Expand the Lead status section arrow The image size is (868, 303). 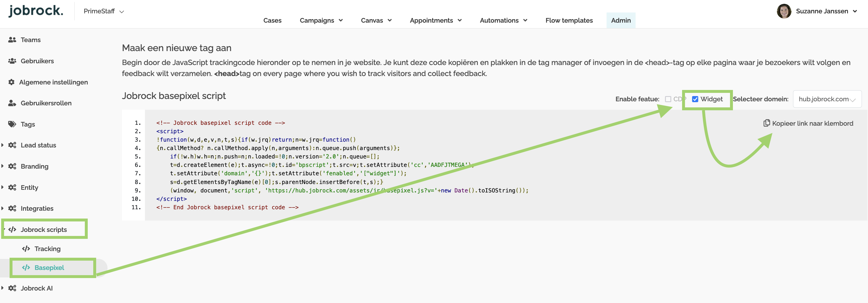3,145
